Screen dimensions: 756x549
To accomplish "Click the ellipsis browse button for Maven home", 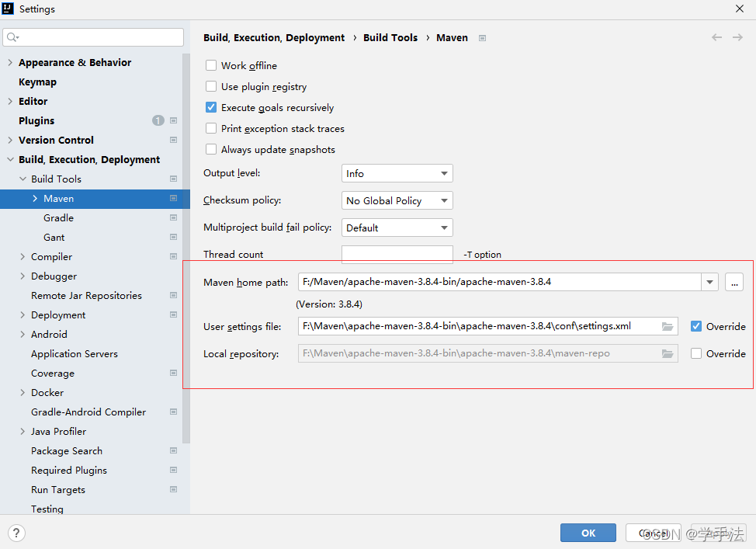I will [734, 282].
